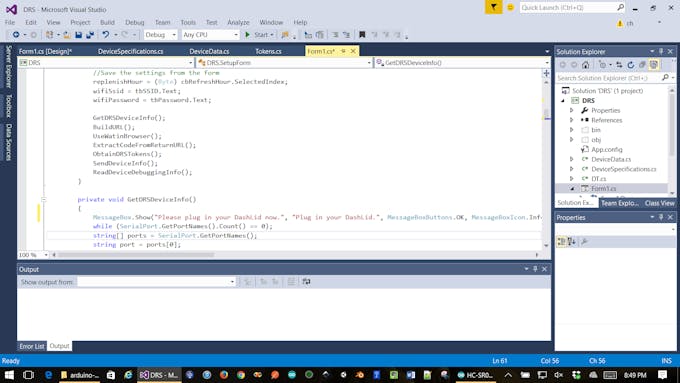Click the Quick Launch search field
This screenshot has width=680, height=383.
(x=572, y=7)
